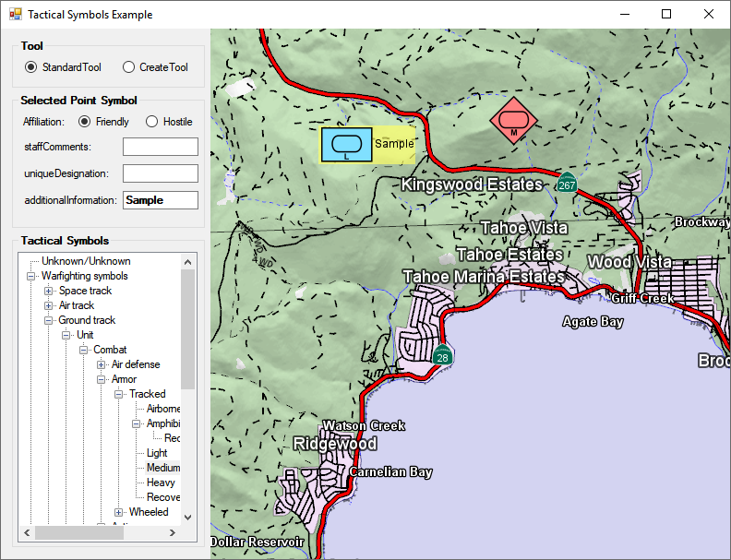The height and width of the screenshot is (560, 731).
Task: Click the blue friendly armor symbol on map
Action: pos(346,145)
